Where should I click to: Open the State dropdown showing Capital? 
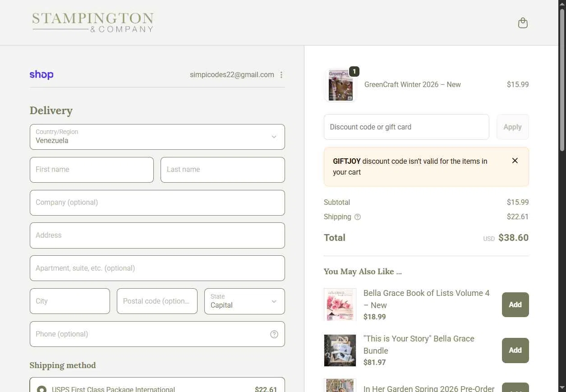(x=244, y=301)
